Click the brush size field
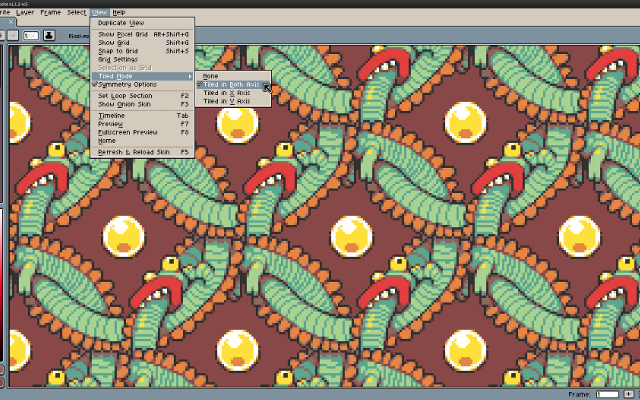This screenshot has width=640, height=400. (x=31, y=36)
